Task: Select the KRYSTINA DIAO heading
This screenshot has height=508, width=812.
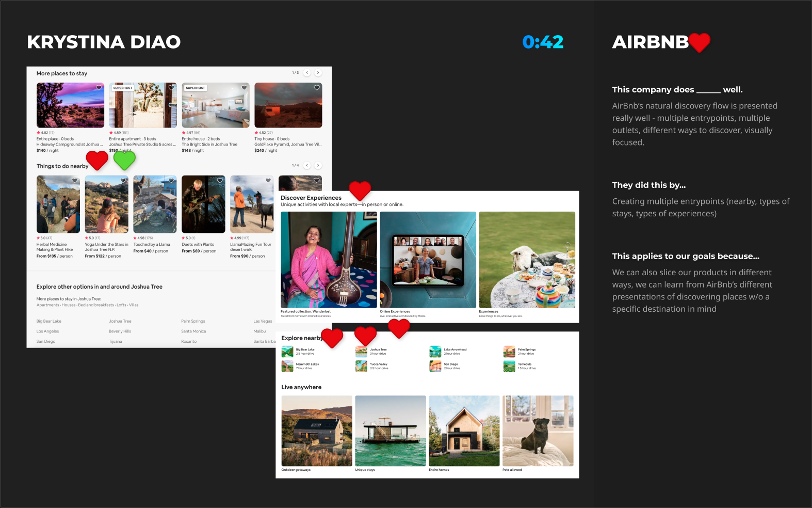Action: click(104, 42)
